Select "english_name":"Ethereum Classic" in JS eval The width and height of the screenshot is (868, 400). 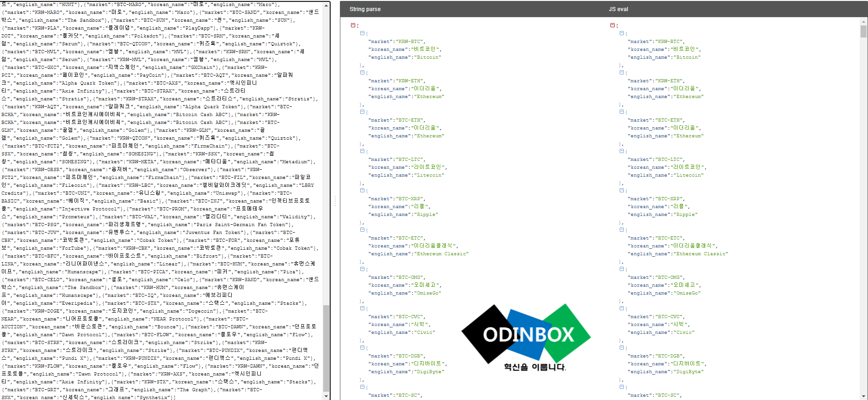coord(678,254)
